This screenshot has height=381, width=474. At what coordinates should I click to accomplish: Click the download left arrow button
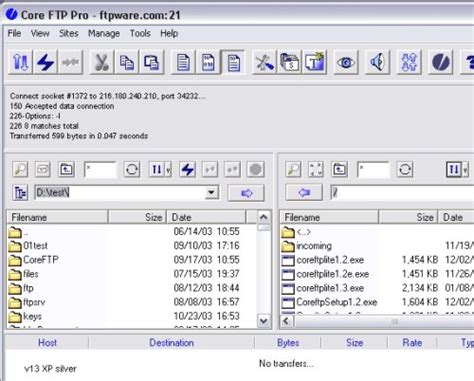[304, 193]
